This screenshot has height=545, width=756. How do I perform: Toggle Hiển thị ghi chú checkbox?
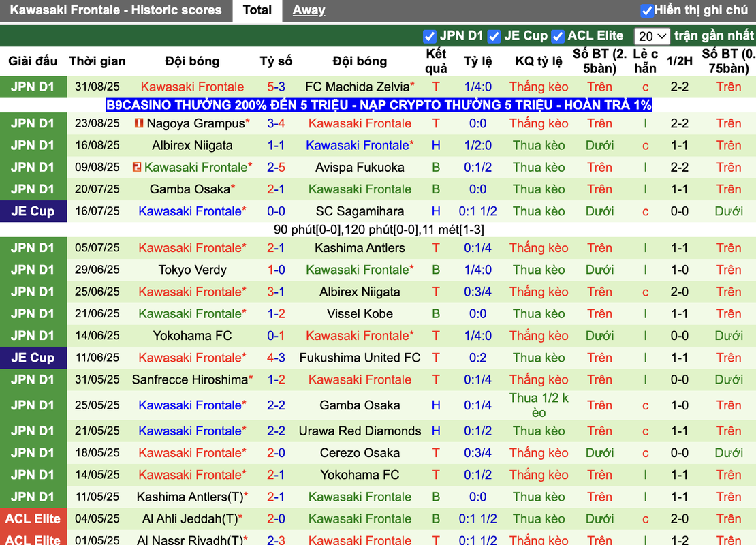point(646,11)
